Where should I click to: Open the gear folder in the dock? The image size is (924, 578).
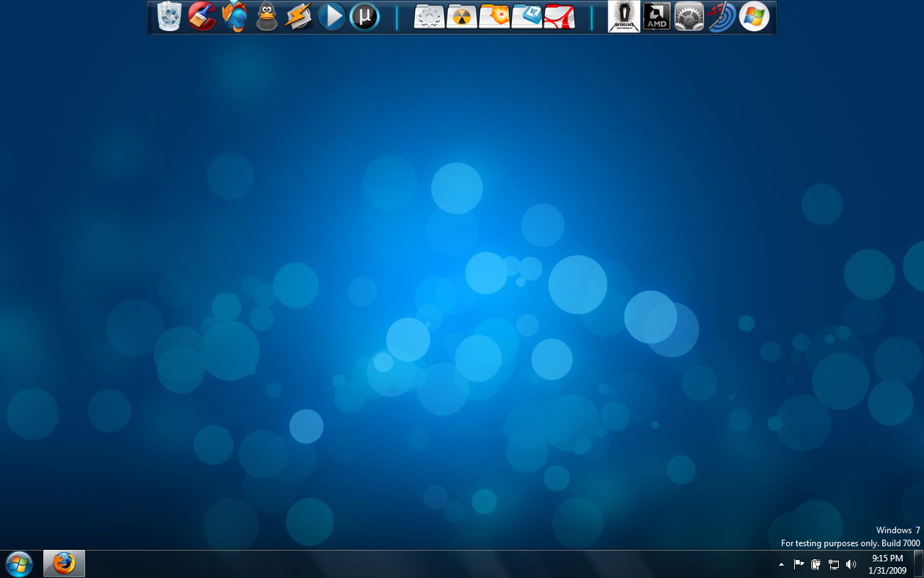tap(429, 17)
